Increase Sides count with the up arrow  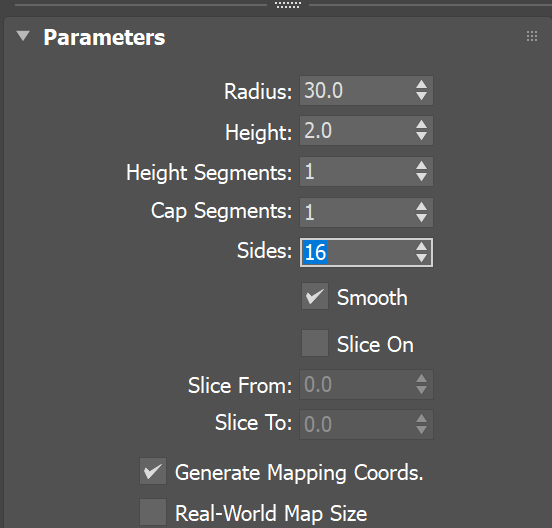point(421,247)
